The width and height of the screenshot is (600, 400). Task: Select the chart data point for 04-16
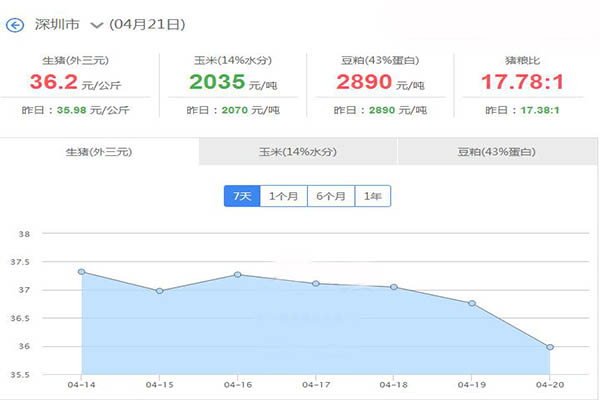[x=237, y=274]
